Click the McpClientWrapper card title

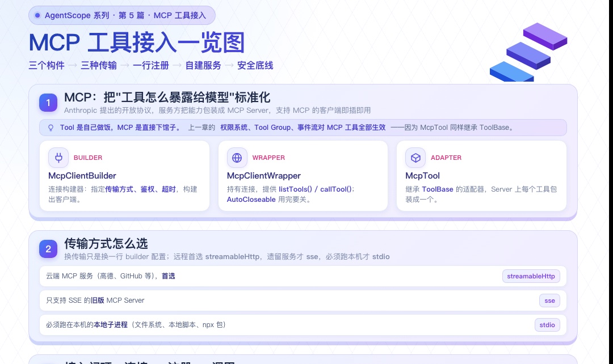coord(264,176)
